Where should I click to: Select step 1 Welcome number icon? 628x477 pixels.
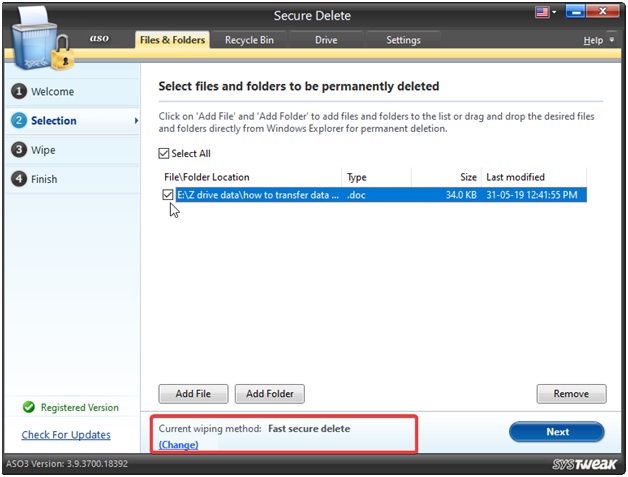pos(18,92)
